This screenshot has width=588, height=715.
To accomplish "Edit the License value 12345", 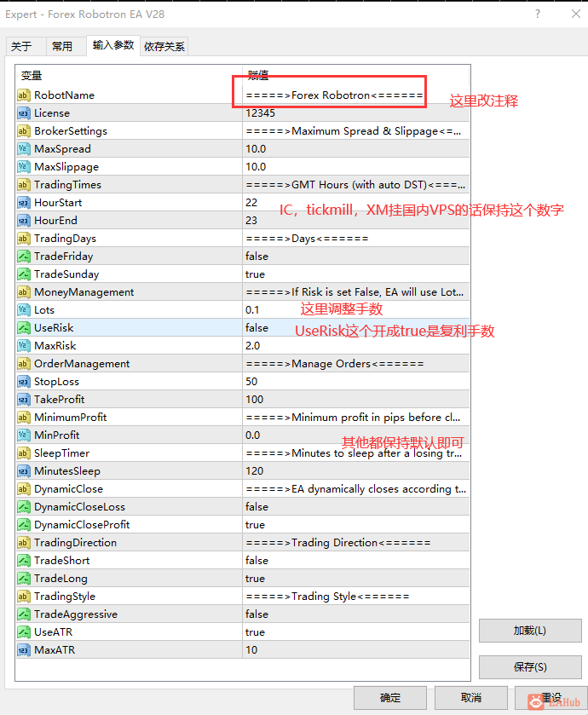I will pos(260,113).
